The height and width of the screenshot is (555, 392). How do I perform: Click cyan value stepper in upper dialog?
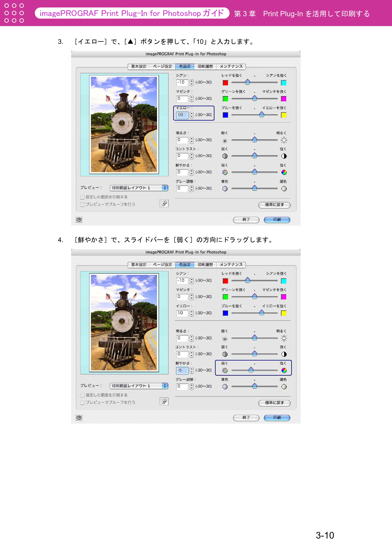click(x=192, y=82)
